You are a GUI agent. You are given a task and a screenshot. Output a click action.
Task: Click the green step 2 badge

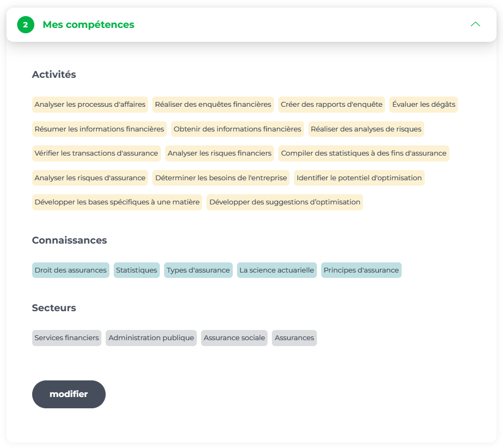25,25
